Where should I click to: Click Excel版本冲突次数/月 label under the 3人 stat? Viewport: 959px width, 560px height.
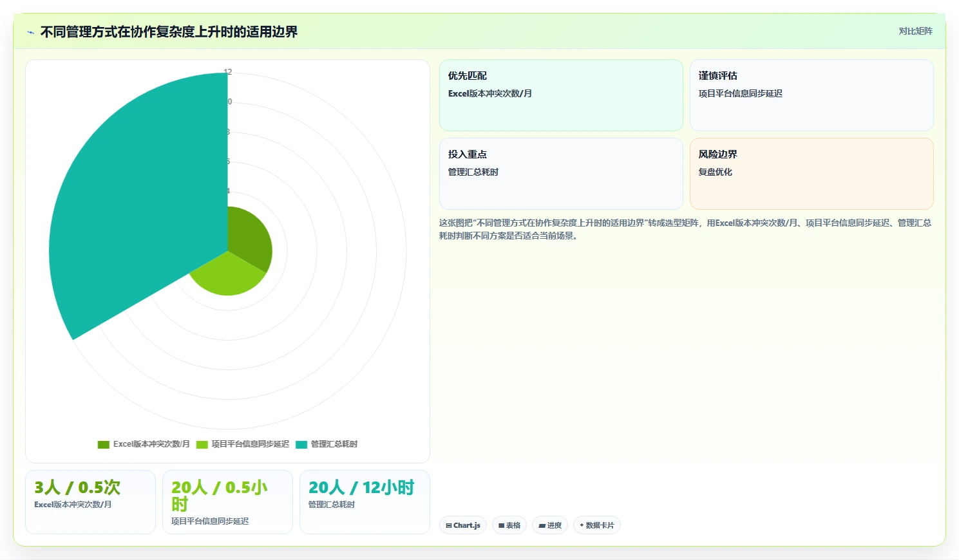[73, 505]
